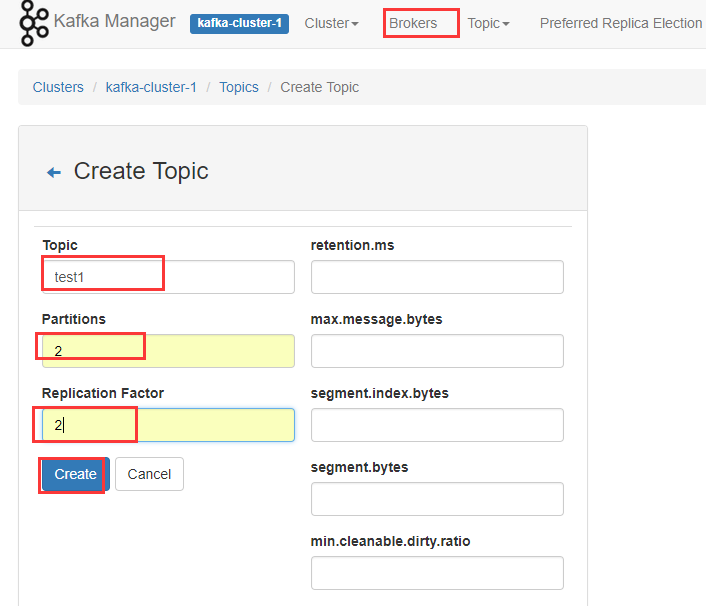Select the Replication Factor input
The image size is (706, 606).
(168, 425)
